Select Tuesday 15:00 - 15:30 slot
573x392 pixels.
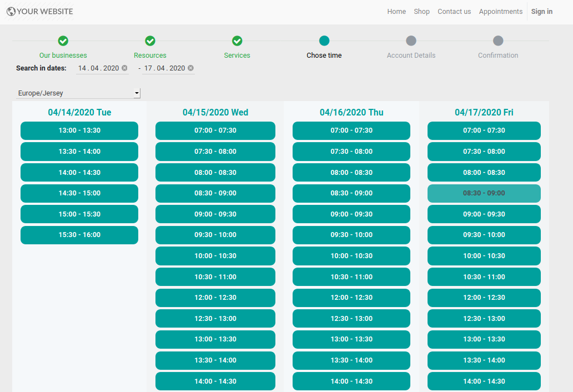[x=79, y=214]
